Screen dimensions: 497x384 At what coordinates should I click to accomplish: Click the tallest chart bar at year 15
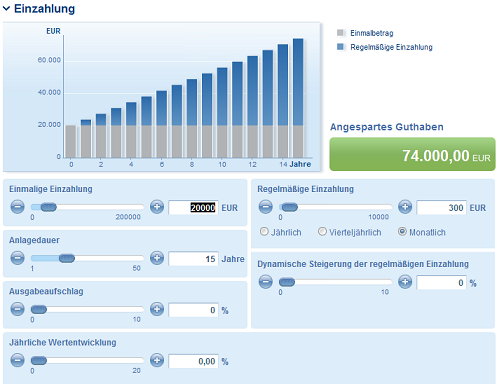tap(298, 98)
